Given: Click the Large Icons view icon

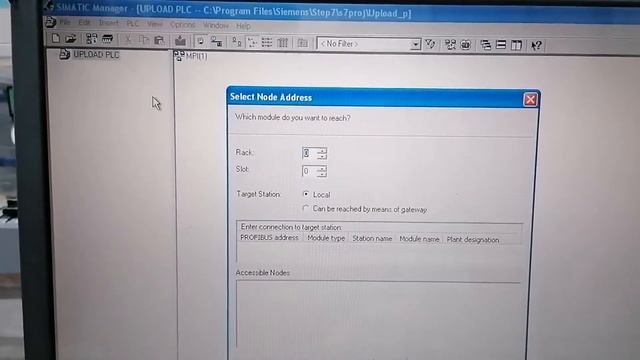Looking at the screenshot, I should point(236,42).
